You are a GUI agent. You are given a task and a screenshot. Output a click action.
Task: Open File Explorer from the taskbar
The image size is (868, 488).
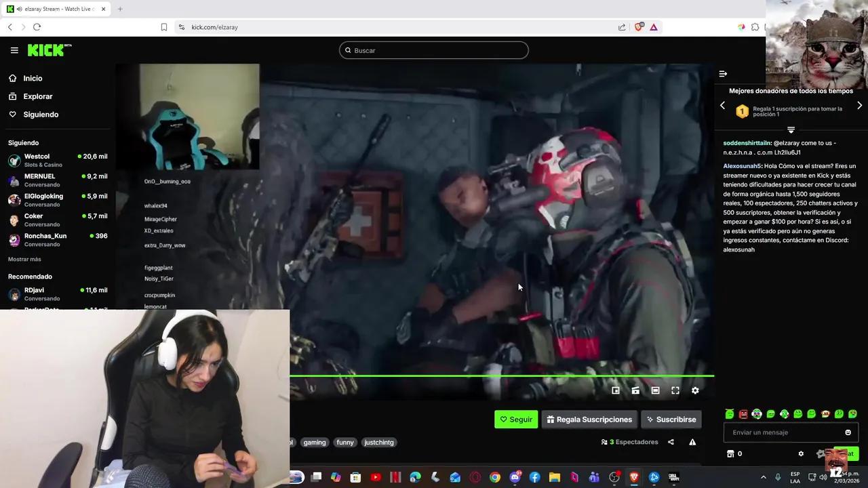(x=554, y=477)
